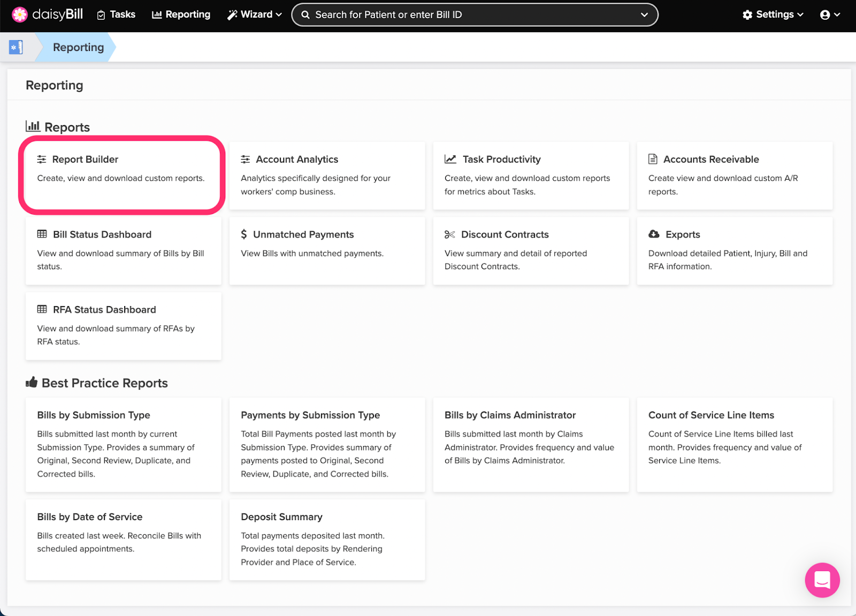Expand the Wizard menu

(x=254, y=14)
